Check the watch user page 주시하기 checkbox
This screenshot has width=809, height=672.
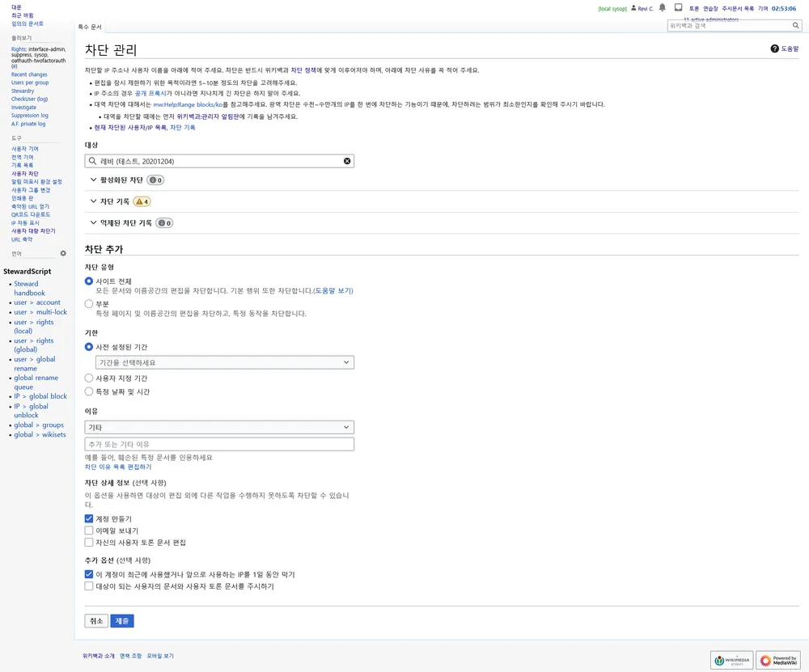click(89, 585)
